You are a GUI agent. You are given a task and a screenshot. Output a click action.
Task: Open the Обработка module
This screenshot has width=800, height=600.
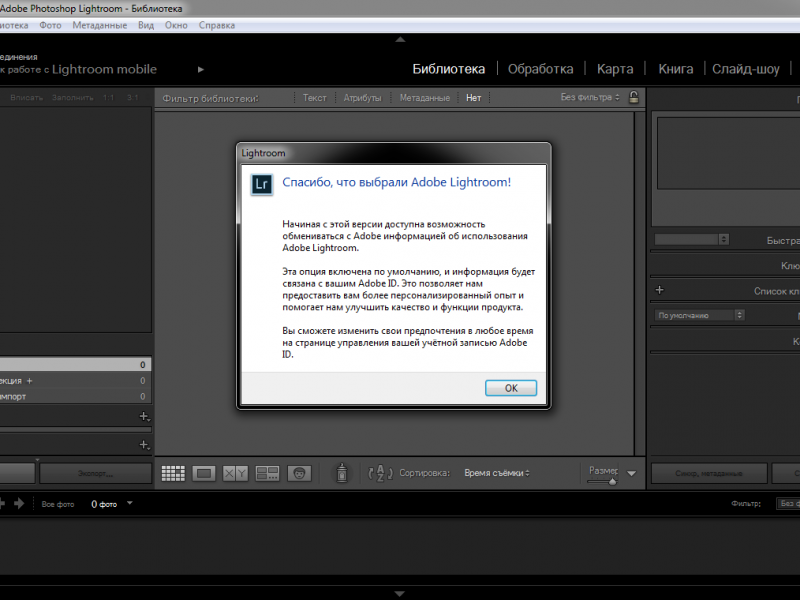pos(540,69)
